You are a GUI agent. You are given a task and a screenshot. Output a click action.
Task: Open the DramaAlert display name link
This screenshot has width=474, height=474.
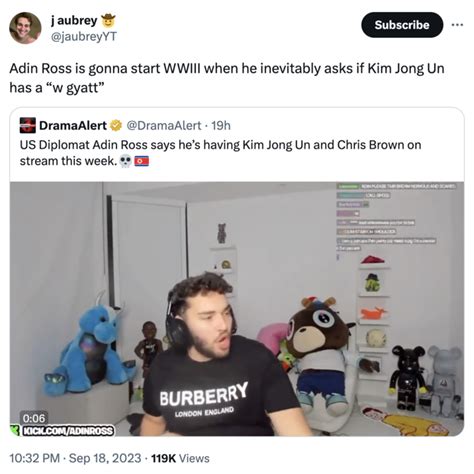coord(73,126)
